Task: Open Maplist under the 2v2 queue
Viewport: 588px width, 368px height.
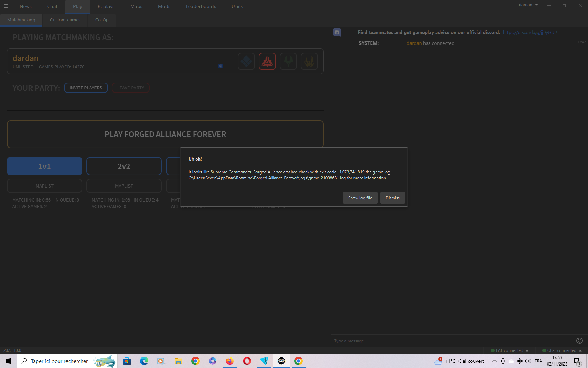Action: tap(124, 186)
